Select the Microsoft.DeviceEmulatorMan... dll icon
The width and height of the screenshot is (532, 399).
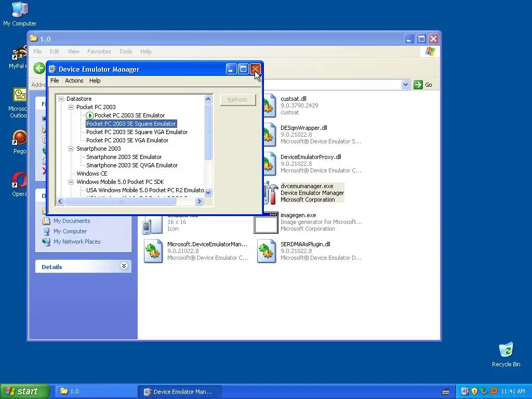(153, 251)
